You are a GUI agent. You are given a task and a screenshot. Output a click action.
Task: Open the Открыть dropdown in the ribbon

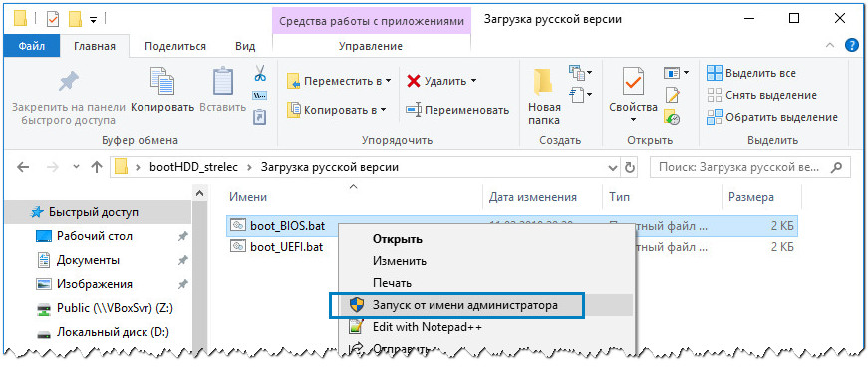point(676,73)
